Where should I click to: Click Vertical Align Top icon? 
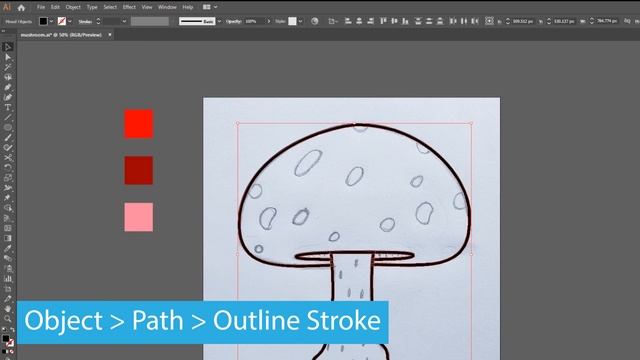click(x=383, y=21)
